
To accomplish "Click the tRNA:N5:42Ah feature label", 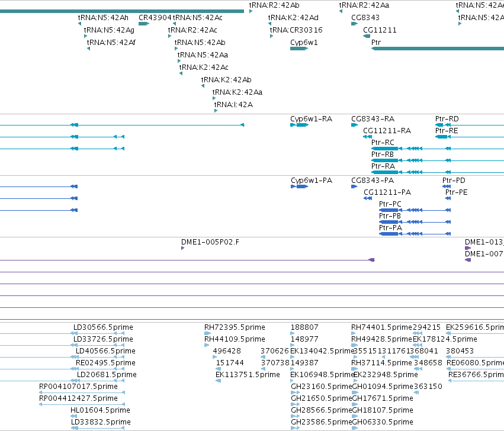I will click(x=103, y=18).
